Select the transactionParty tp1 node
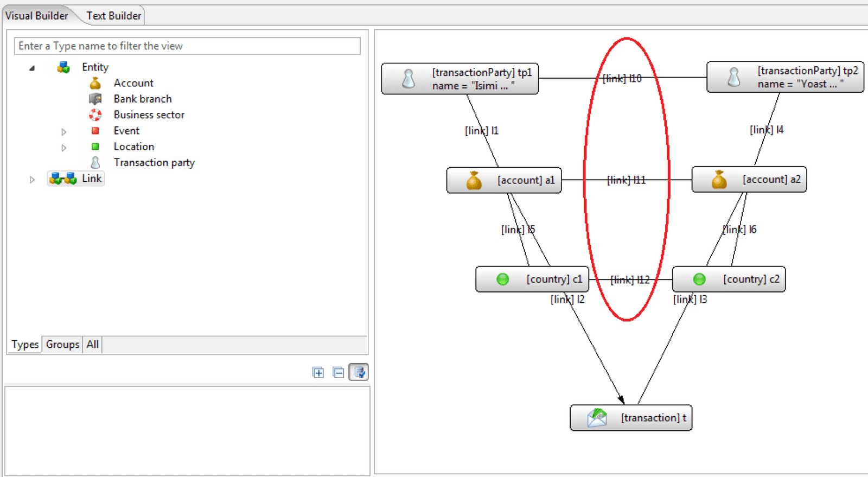 [459, 79]
